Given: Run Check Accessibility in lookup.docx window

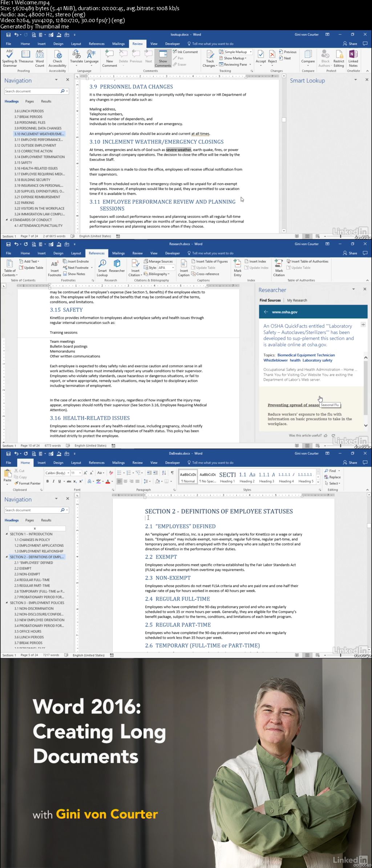Looking at the screenshot, I should [57, 59].
